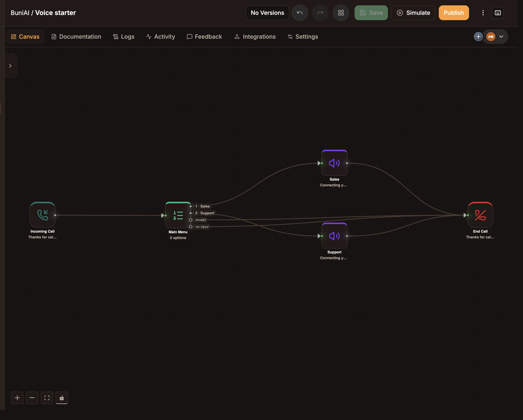Zoom in with the plus control
Image resolution: width=523 pixels, height=420 pixels.
(x=17, y=398)
